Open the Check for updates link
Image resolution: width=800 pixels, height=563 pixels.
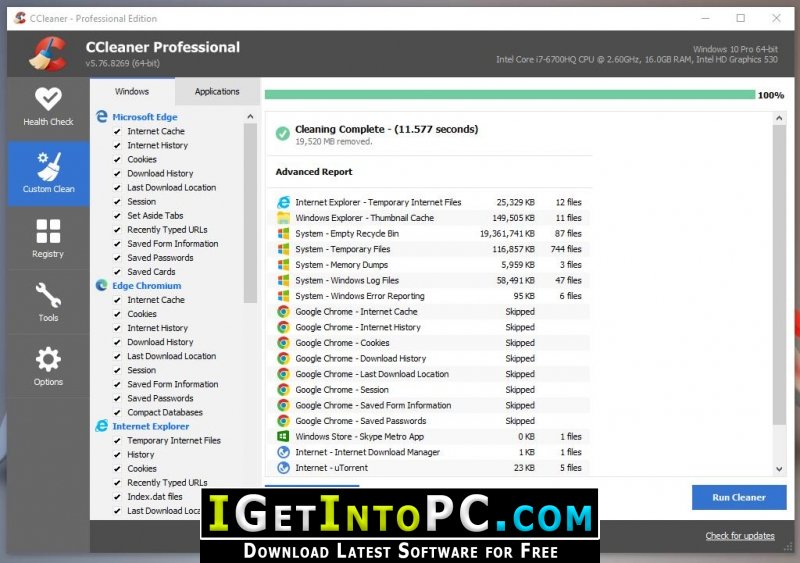coord(739,536)
